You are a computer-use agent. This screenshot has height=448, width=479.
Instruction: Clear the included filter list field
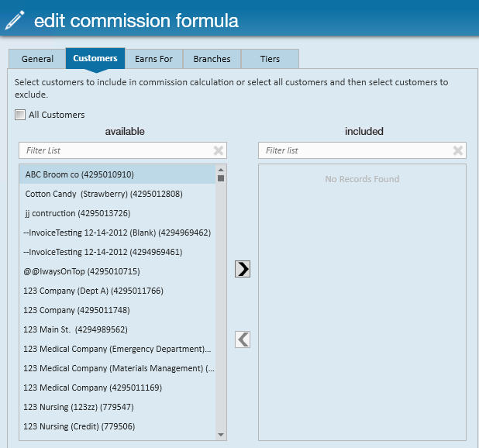point(458,150)
